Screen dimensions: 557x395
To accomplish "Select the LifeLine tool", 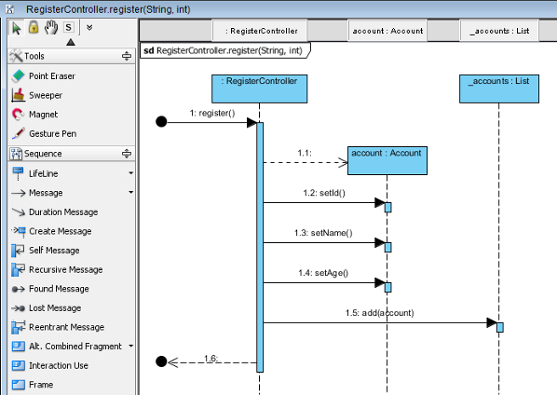I will coord(35,173).
